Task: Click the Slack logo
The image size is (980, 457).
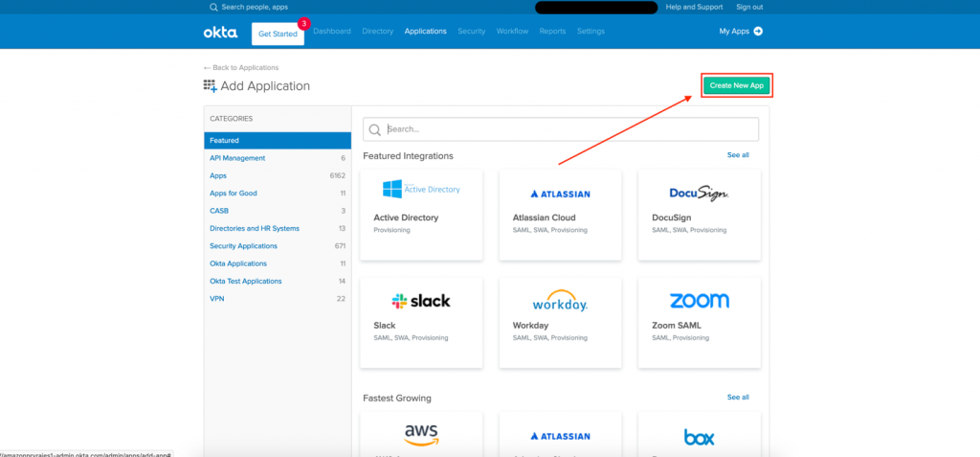Action: (x=421, y=301)
